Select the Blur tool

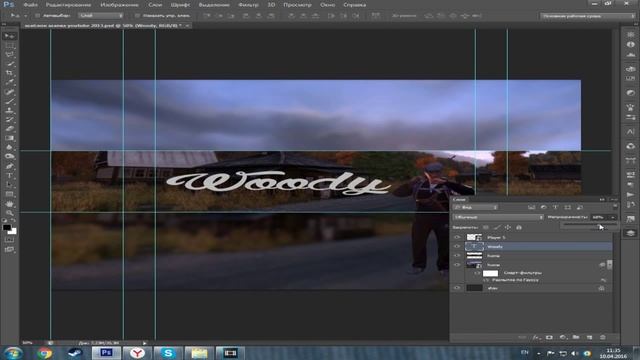pos(9,147)
